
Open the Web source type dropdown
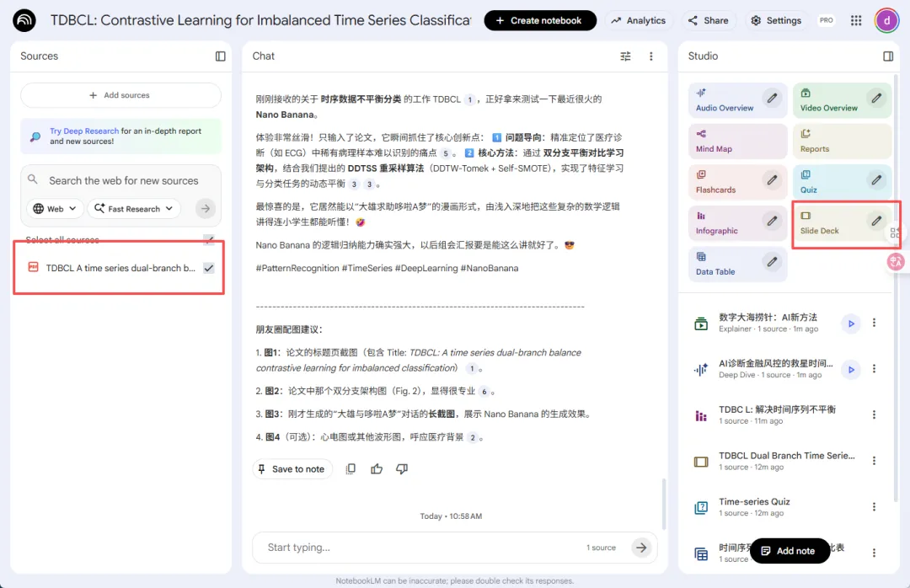[x=55, y=208]
